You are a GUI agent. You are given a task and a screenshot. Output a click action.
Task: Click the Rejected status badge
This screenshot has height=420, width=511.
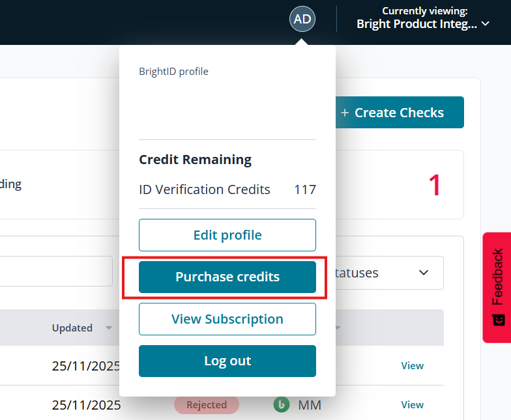click(207, 405)
